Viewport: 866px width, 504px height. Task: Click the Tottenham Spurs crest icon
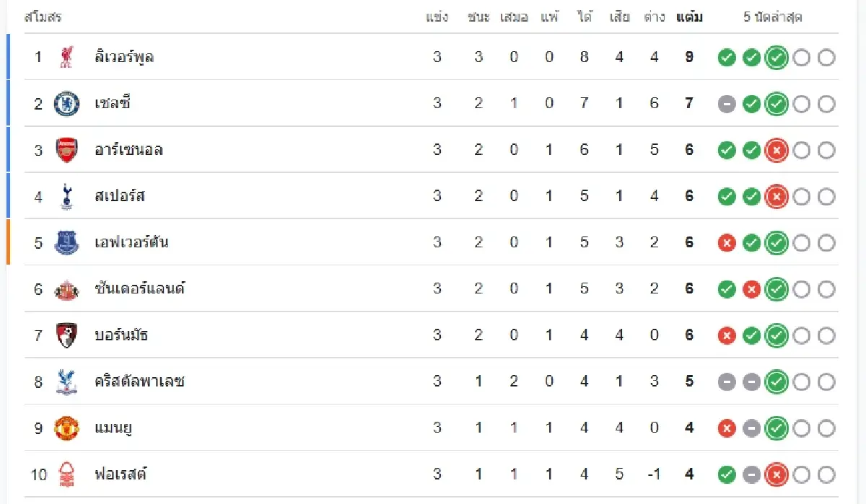[x=66, y=196]
